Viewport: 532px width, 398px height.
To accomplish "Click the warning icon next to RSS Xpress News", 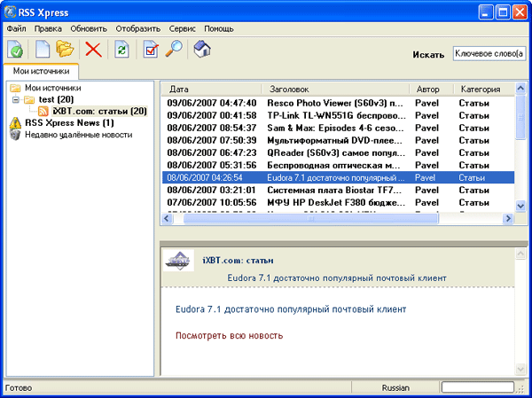I will click(15, 123).
